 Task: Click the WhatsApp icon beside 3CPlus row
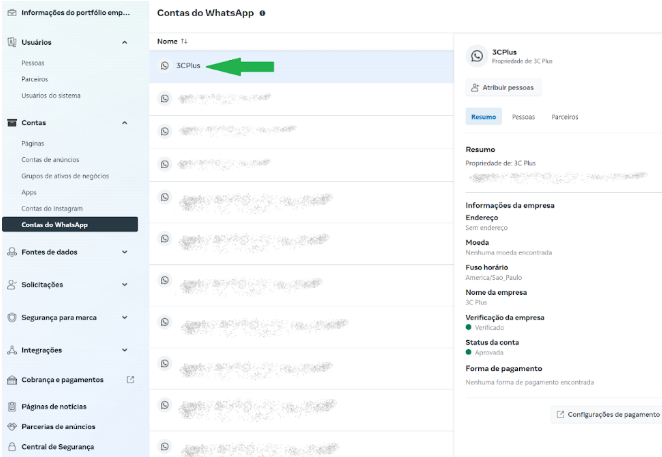165,66
